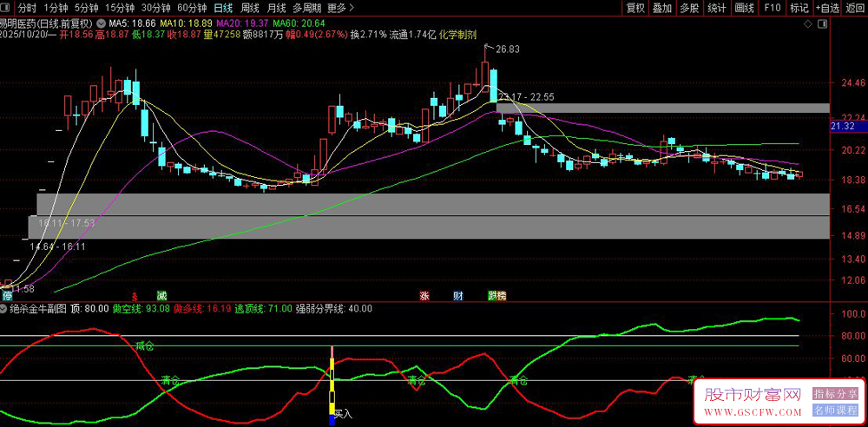
Task: Click the 21.32 price label on the axis
Action: 843,127
